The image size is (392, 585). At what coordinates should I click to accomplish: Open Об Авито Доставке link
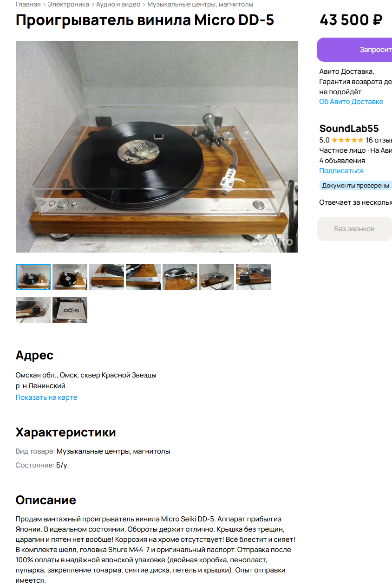pos(351,102)
